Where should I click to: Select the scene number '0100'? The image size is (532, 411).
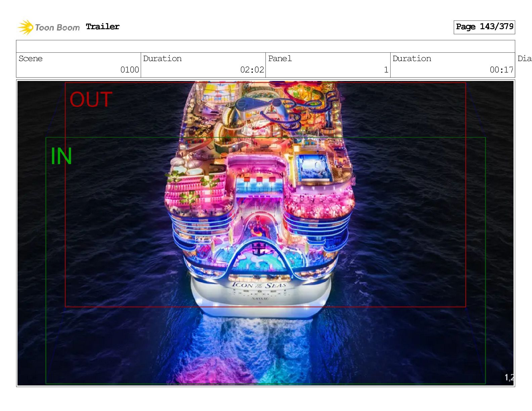coord(130,70)
